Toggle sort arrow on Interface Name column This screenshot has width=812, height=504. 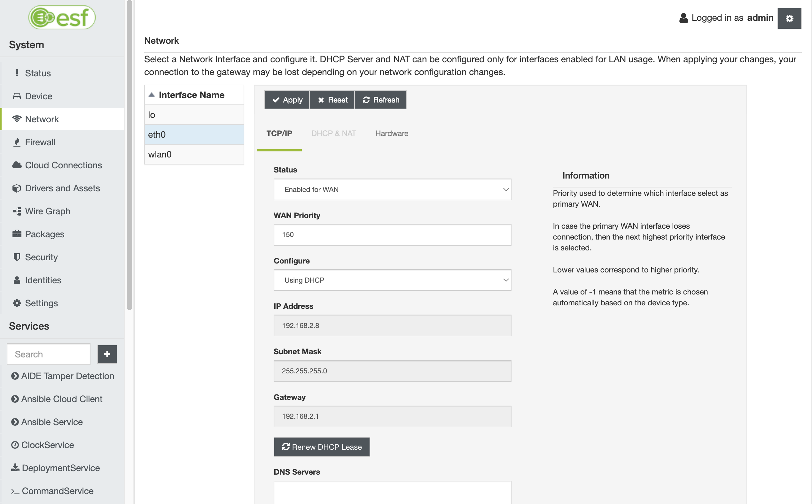(x=152, y=95)
